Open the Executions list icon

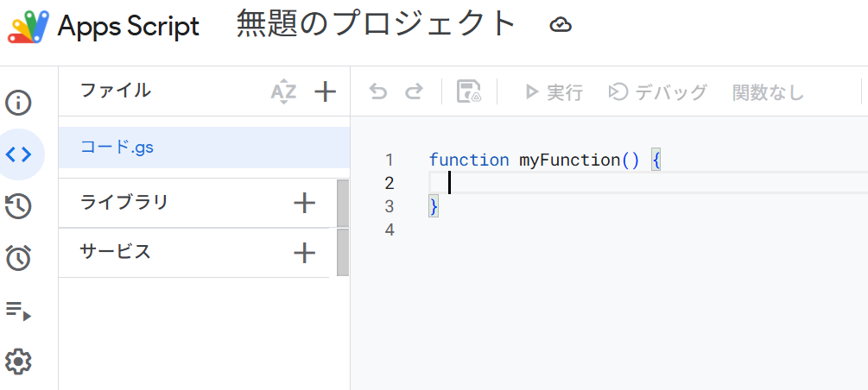19,310
